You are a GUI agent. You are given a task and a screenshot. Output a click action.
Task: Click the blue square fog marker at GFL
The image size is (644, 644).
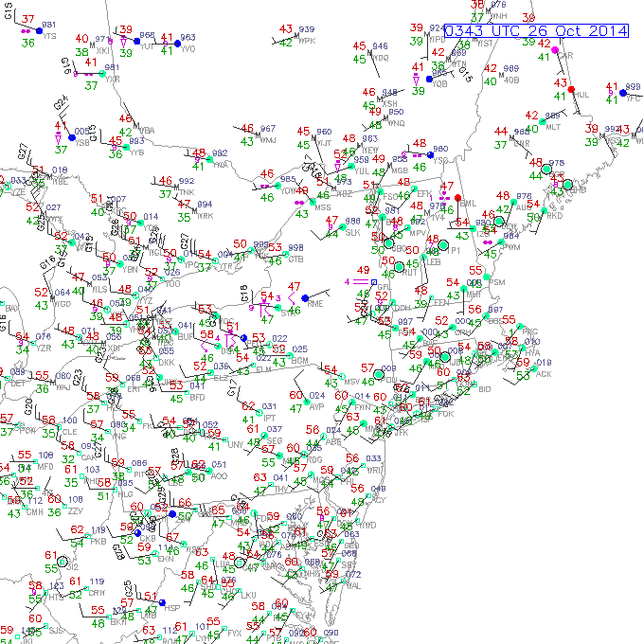(x=374, y=282)
